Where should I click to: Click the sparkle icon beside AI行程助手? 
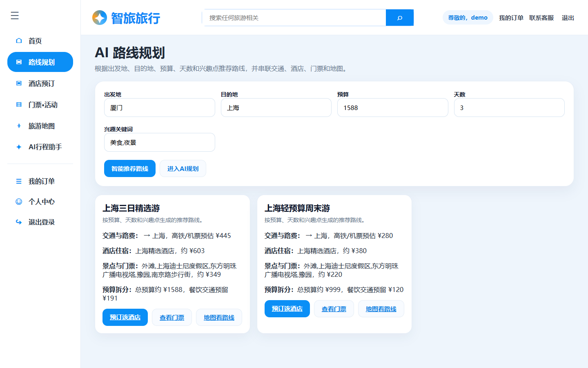[x=19, y=147]
